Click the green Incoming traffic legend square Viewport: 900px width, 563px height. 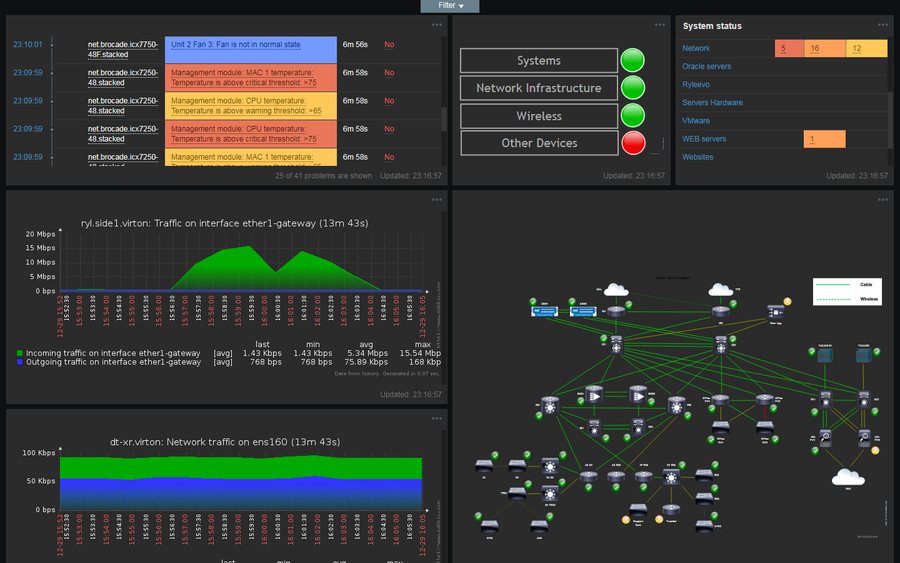click(20, 353)
